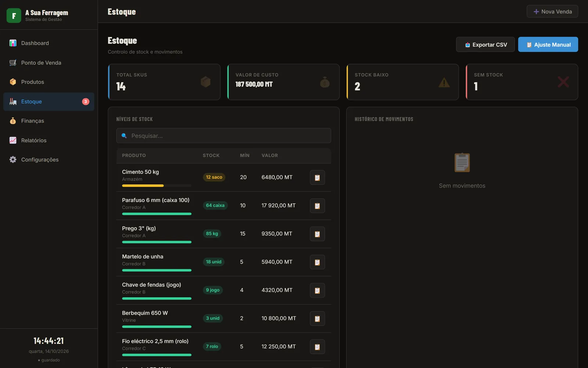This screenshot has width=588, height=368.
Task: Click the warning triangle on Stock Baixo card
Action: pos(444,82)
